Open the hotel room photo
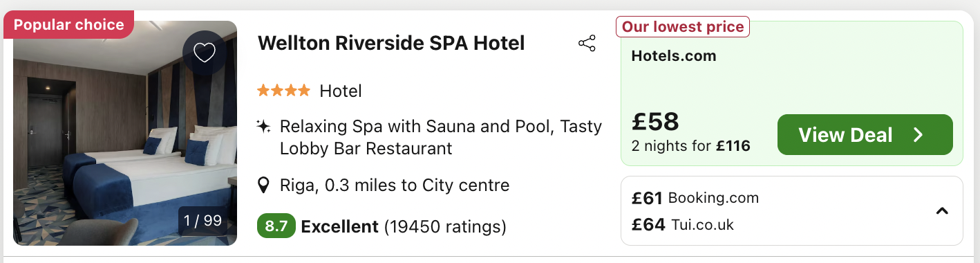 coord(125,133)
